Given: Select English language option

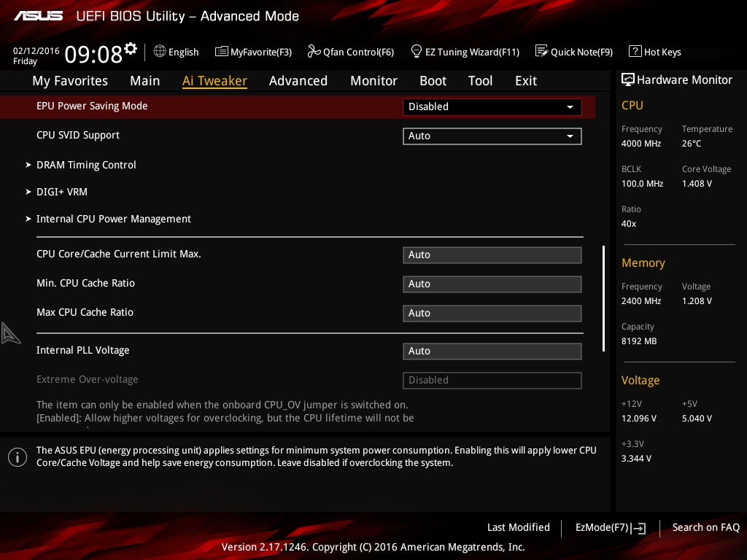Looking at the screenshot, I should (x=183, y=52).
